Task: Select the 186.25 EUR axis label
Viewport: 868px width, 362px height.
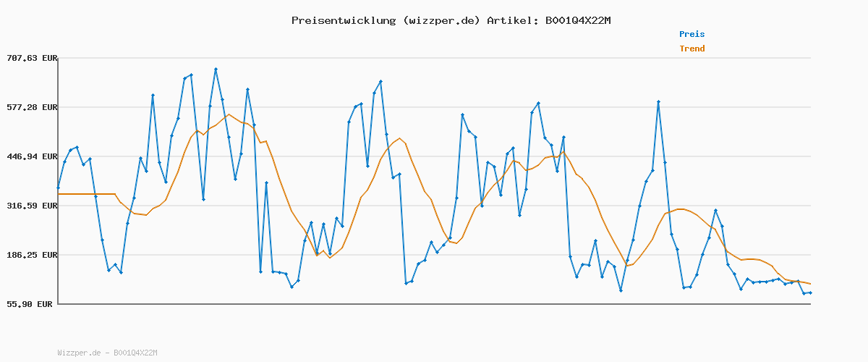Action: coord(31,255)
